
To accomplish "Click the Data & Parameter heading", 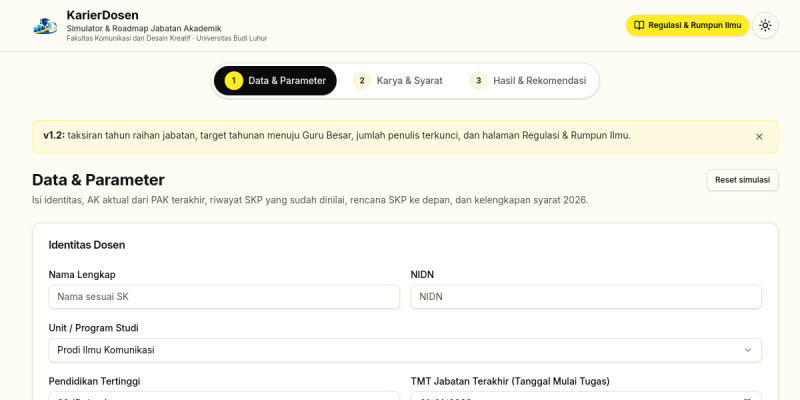I will pyautogui.click(x=98, y=180).
